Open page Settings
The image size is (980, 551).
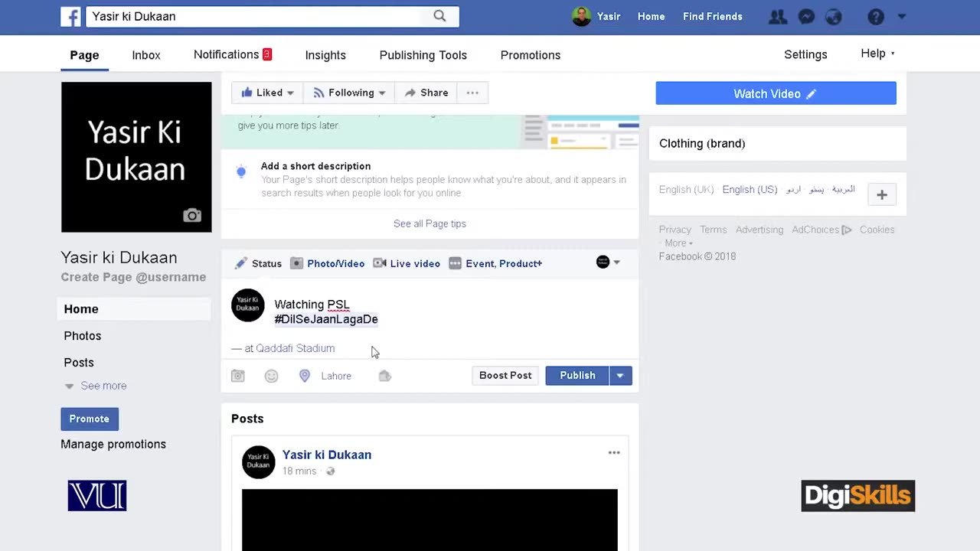[805, 54]
